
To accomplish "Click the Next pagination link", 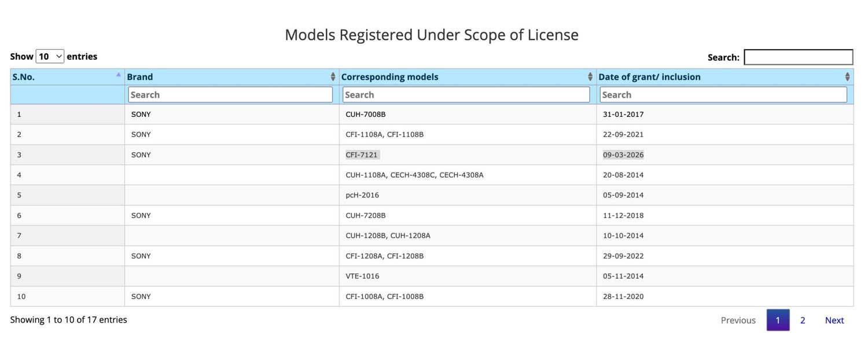I will [834, 320].
